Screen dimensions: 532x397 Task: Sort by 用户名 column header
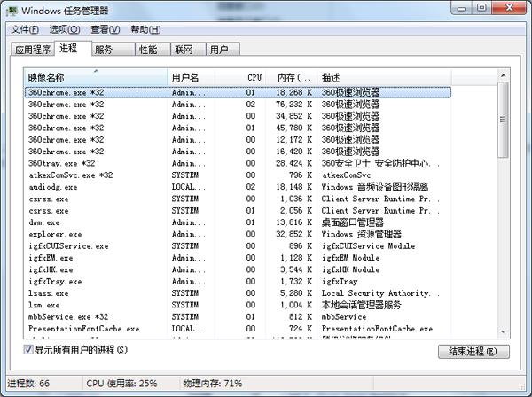(x=191, y=78)
